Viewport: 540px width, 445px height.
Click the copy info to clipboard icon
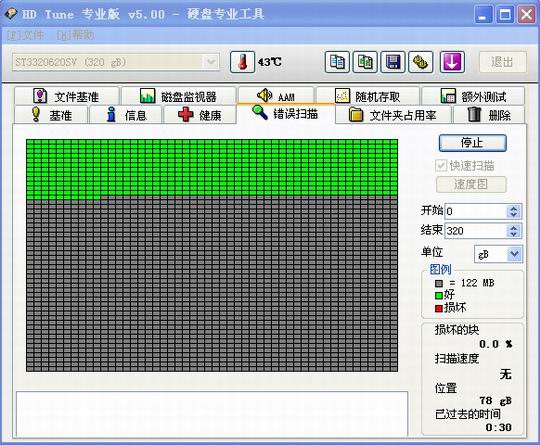[337, 62]
